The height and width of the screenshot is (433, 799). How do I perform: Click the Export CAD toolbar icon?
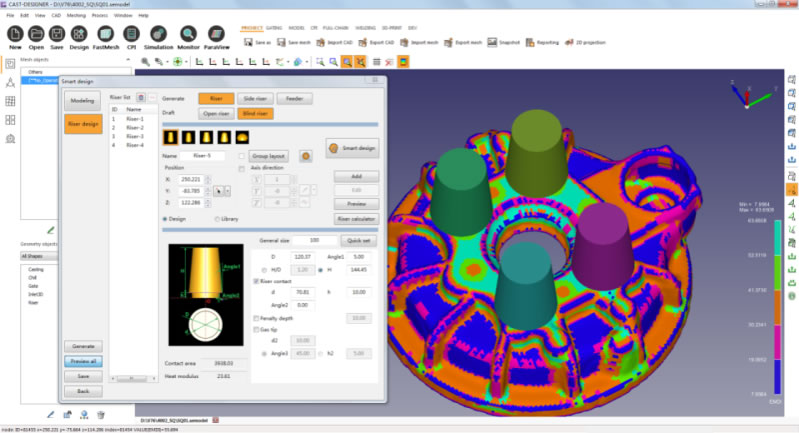pos(362,42)
